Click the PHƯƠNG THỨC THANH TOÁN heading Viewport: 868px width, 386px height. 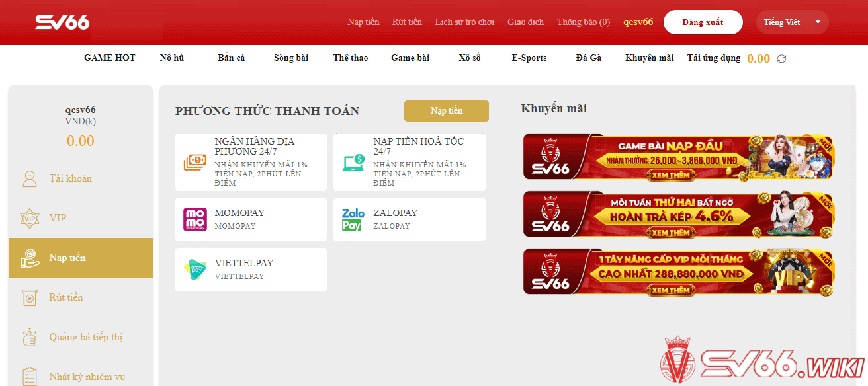267,111
